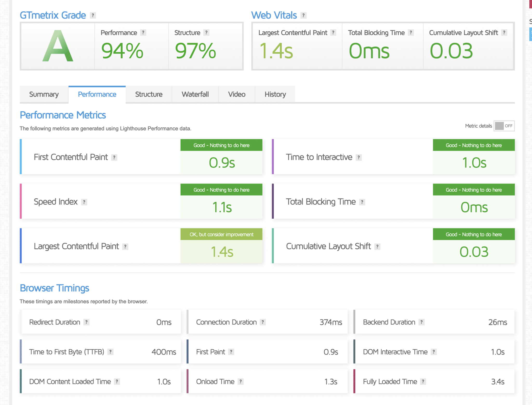Click the Performance 94% score
The width and height of the screenshot is (532, 405).
click(122, 51)
